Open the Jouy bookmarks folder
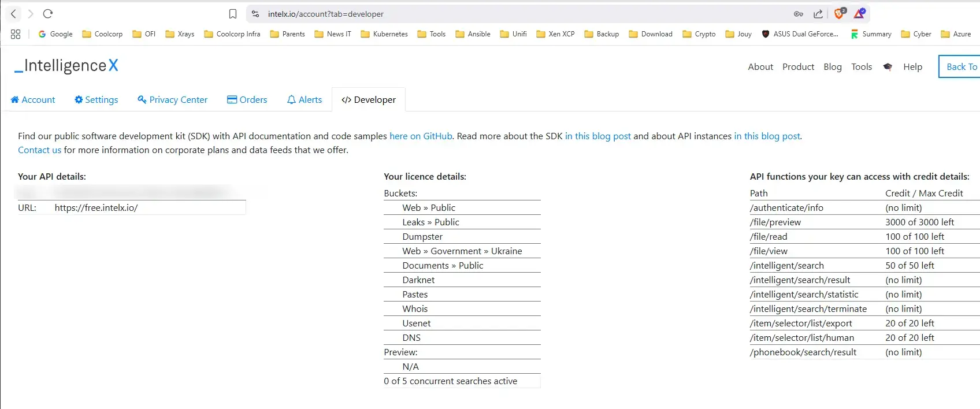The width and height of the screenshot is (980, 409). [738, 34]
